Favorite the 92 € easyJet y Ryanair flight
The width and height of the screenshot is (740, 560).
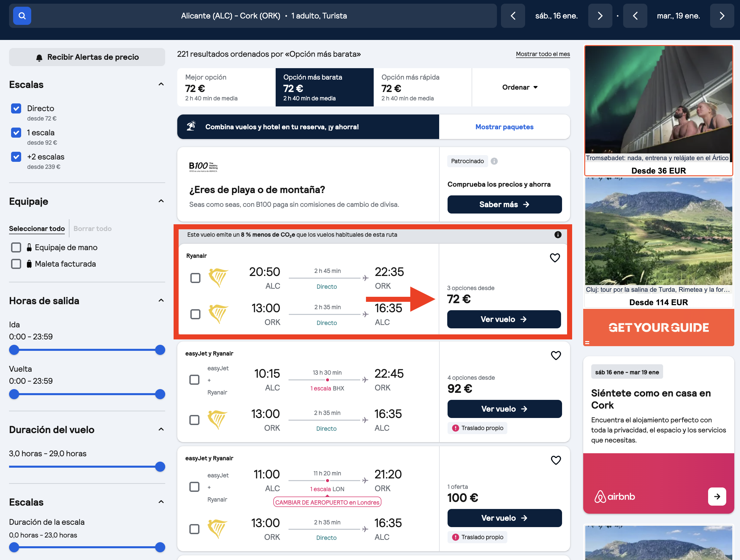tap(556, 356)
